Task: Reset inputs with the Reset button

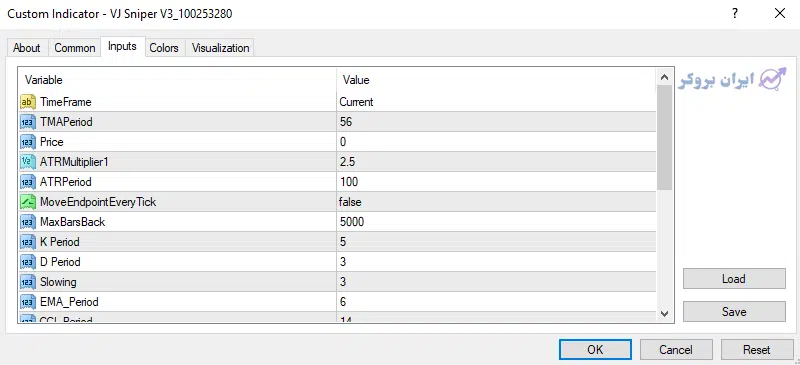Action: (757, 350)
